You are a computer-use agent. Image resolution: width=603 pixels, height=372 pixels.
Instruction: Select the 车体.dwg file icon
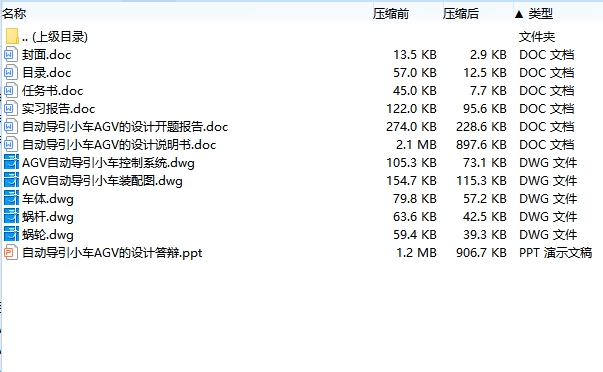(x=11, y=199)
